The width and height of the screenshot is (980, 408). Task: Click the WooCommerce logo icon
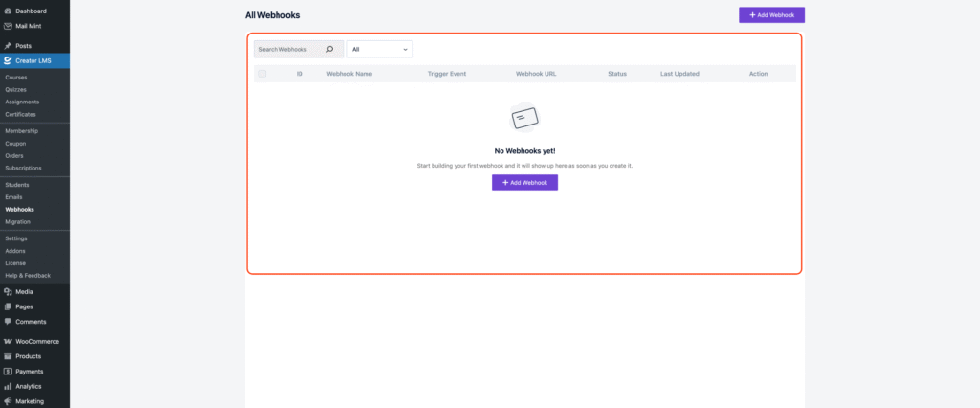click(8, 342)
